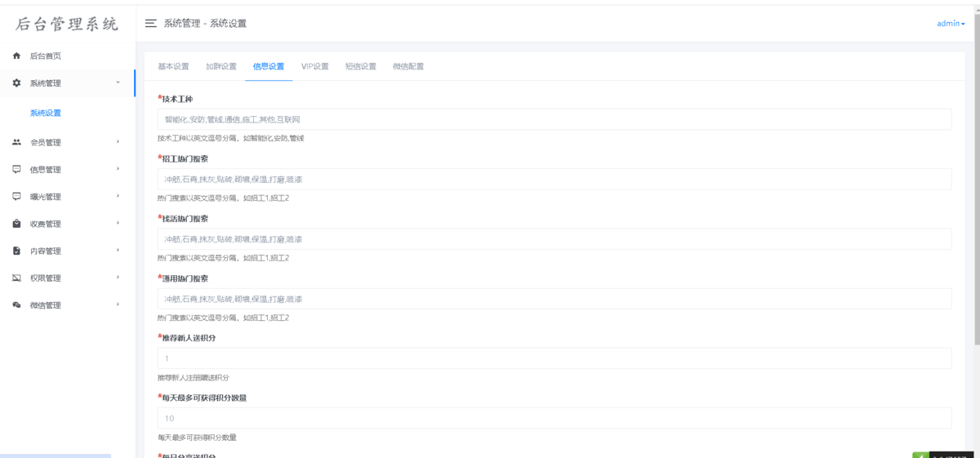Click the people icon for 会员管理

click(16, 143)
